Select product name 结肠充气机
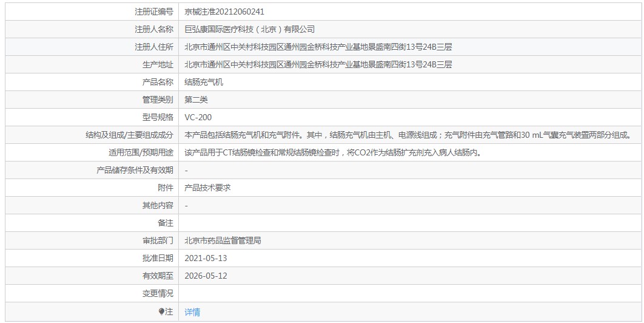This screenshot has width=644, height=323. click(204, 83)
